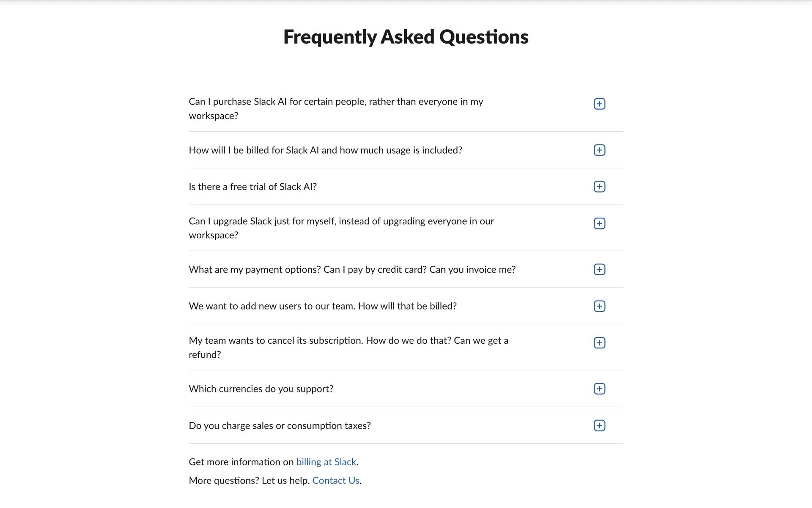Click plus icon beside Slack AI purchase question
Screen dimensions: 812x508
coord(599,104)
